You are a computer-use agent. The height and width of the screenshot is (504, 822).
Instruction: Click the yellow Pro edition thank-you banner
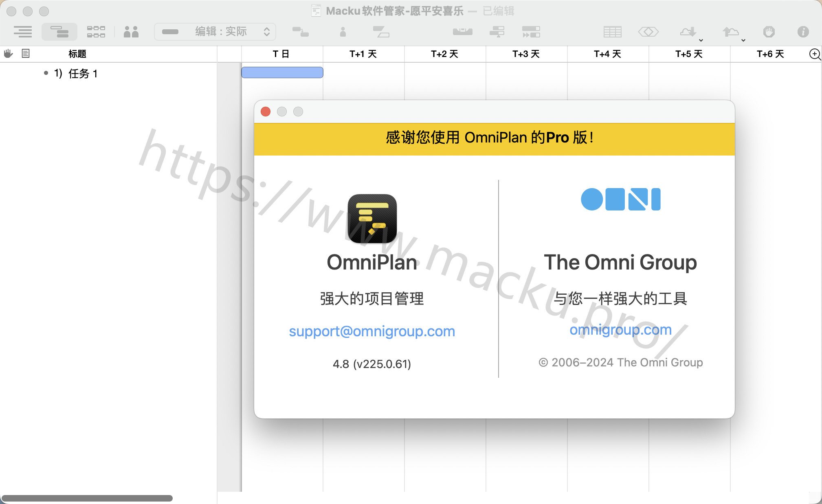(494, 139)
